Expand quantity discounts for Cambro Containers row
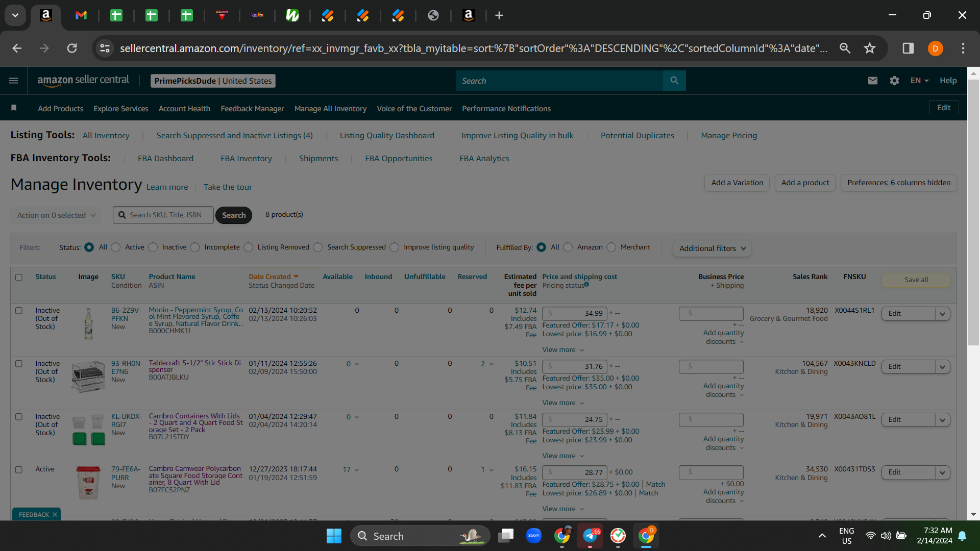Image resolution: width=980 pixels, height=551 pixels. 723,443
